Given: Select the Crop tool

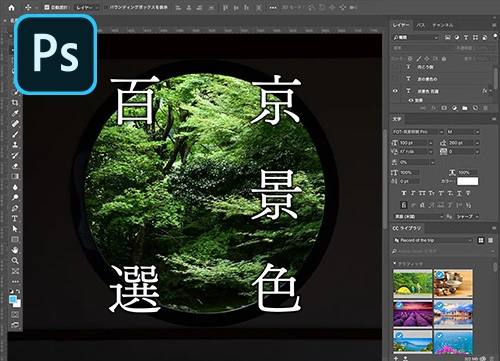Looking at the screenshot, I should pos(15,103).
